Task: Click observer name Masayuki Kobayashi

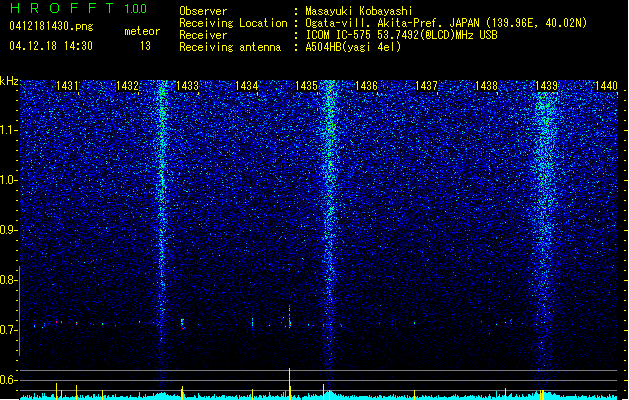Action: [359, 11]
